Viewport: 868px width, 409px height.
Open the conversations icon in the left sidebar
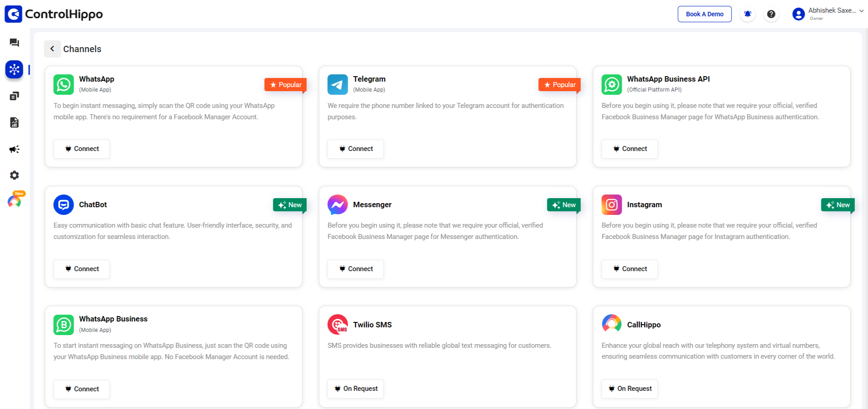coord(14,43)
